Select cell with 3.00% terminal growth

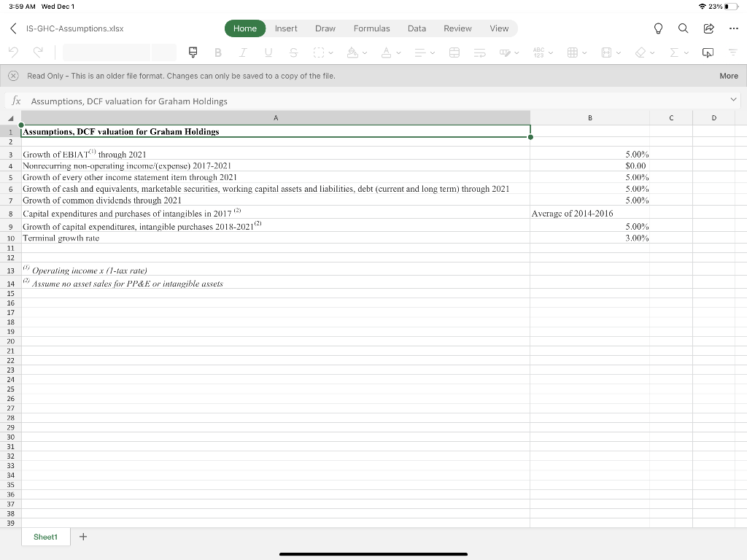589,238
